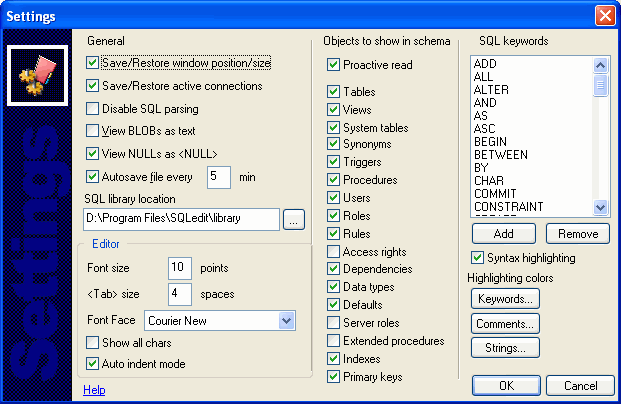Toggle Save/Restore active connections checkbox
This screenshot has width=621, height=404.
[93, 86]
